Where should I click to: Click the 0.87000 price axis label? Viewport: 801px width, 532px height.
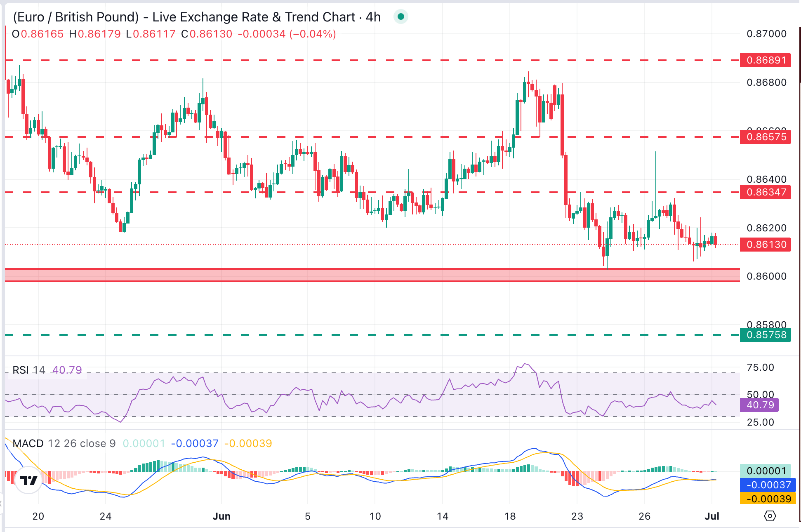[766, 34]
